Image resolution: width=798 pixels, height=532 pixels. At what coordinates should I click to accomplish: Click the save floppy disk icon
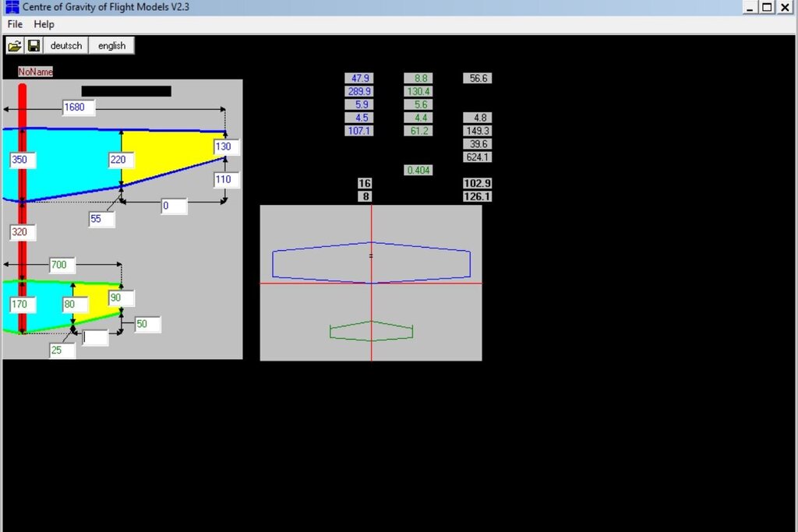tap(34, 46)
